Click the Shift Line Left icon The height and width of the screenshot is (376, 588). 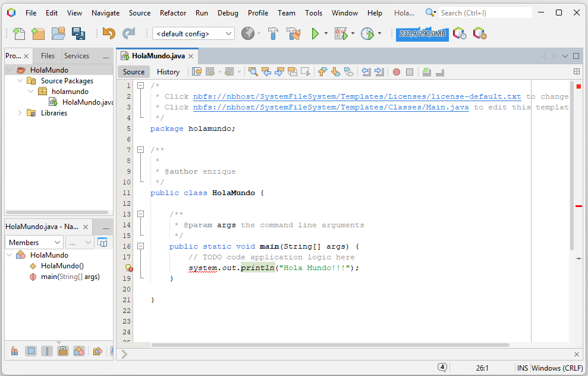tap(366, 71)
